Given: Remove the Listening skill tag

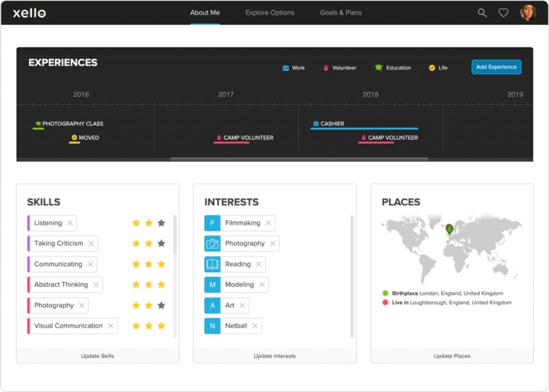Looking at the screenshot, I should [x=70, y=223].
